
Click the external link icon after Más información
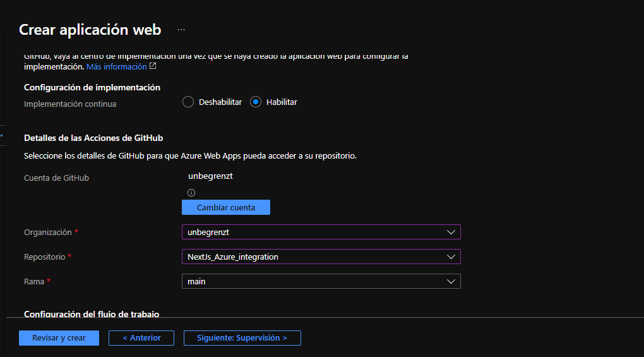click(x=153, y=66)
